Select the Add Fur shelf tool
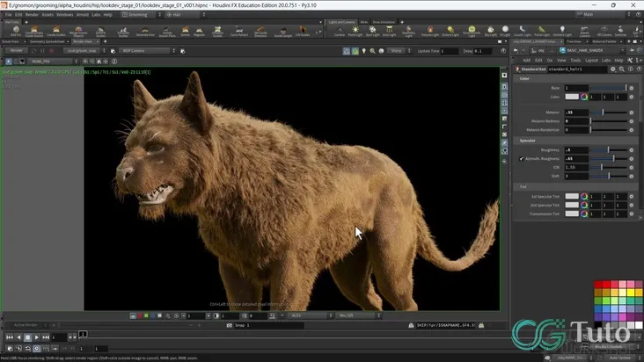 pos(16,31)
